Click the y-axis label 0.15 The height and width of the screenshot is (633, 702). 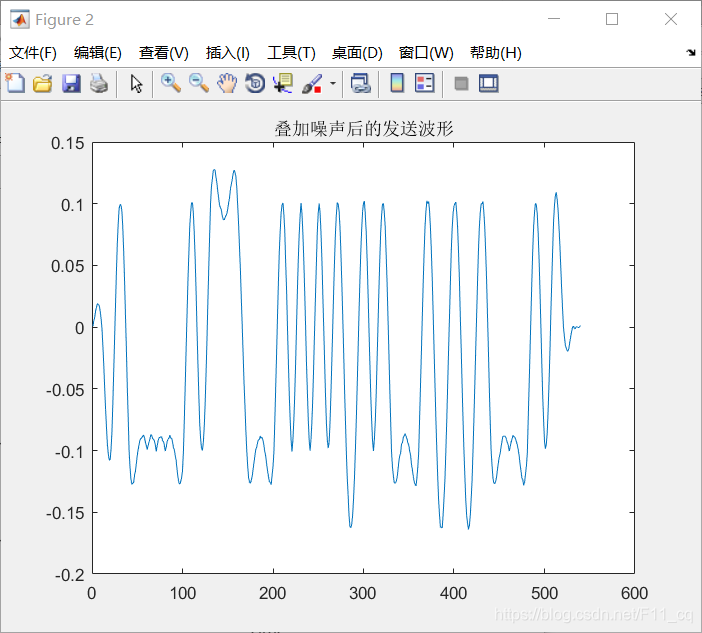click(67, 143)
